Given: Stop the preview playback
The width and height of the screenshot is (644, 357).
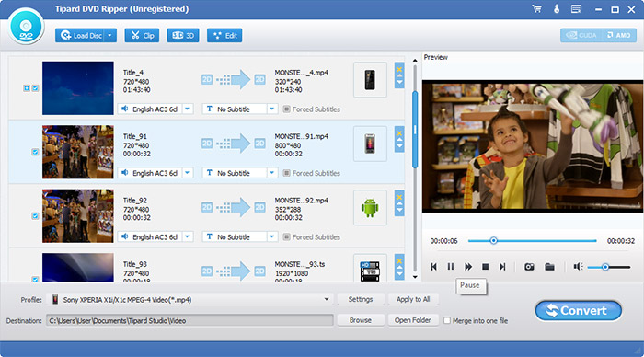Looking at the screenshot, I should coord(485,267).
